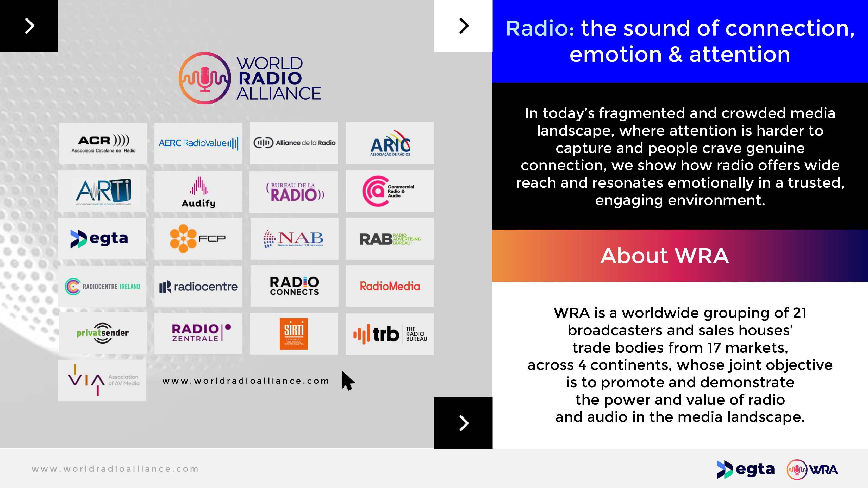Select the NAB National Association of Broadcasters logo
Screen dimensions: 868x488
294,239
